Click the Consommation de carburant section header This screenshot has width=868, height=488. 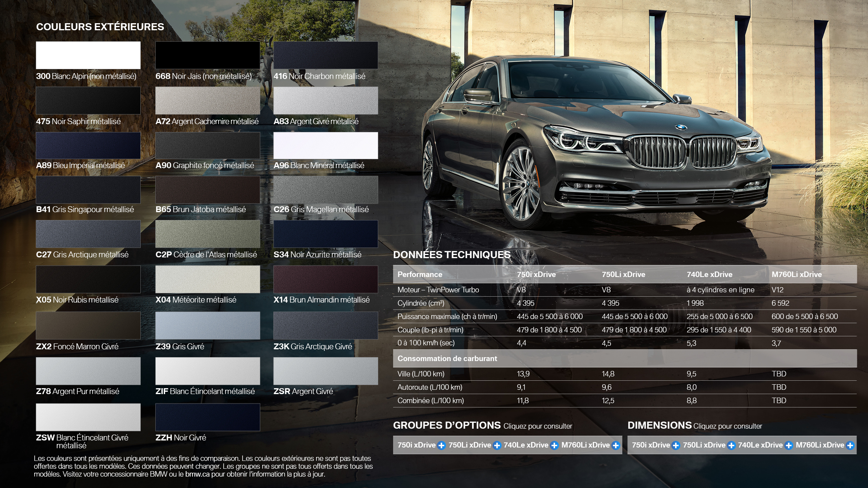[447, 358]
